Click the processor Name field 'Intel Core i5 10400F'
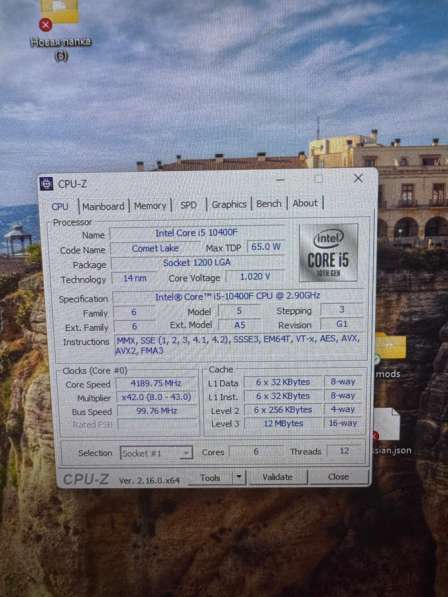The image size is (448, 597). pyautogui.click(x=196, y=233)
